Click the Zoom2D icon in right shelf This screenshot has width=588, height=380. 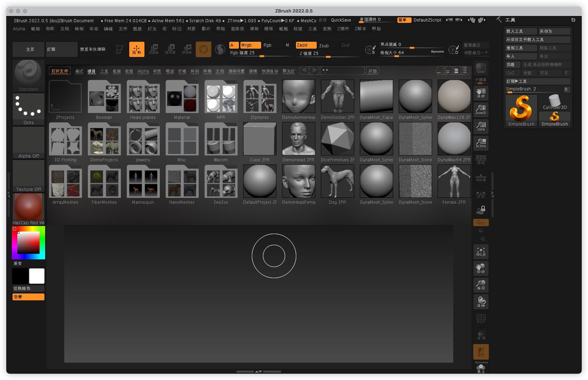[x=481, y=110]
